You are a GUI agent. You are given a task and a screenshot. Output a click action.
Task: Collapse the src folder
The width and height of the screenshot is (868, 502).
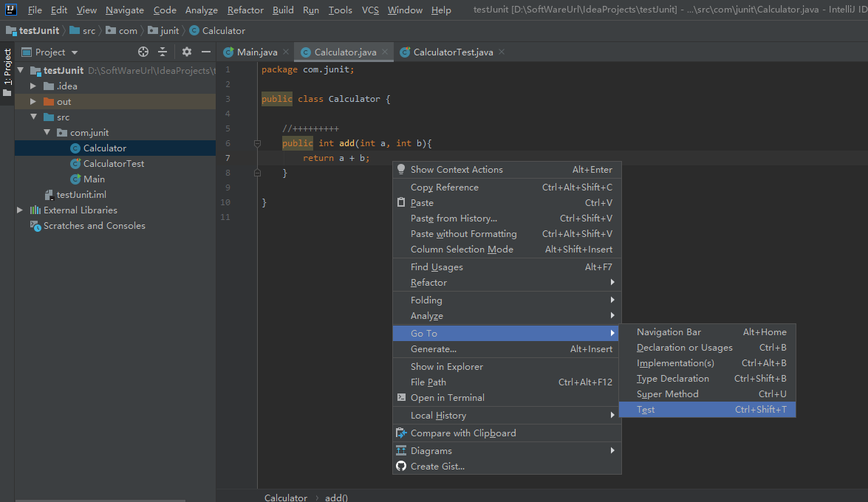point(33,117)
